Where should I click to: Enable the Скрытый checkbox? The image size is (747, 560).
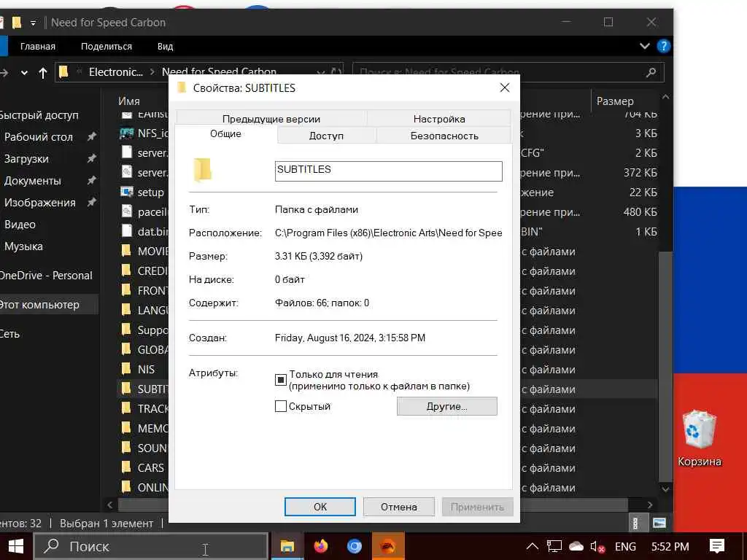[x=281, y=406]
